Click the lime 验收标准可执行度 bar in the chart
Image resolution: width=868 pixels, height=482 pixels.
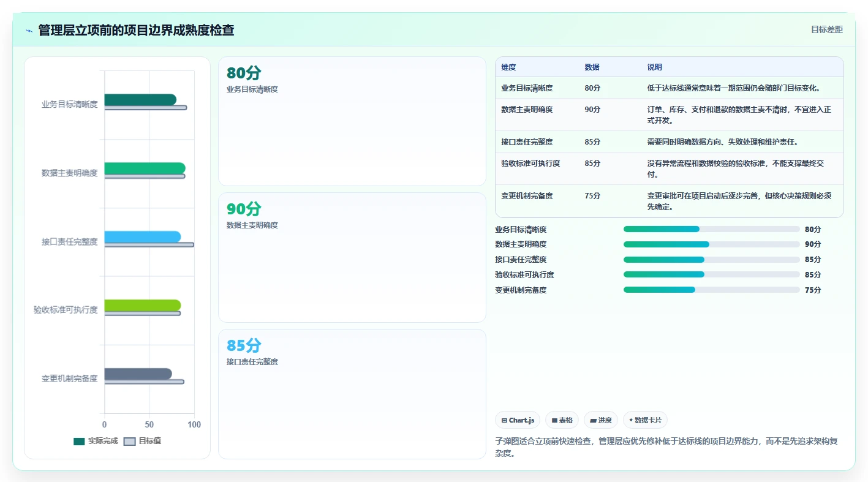(143, 306)
